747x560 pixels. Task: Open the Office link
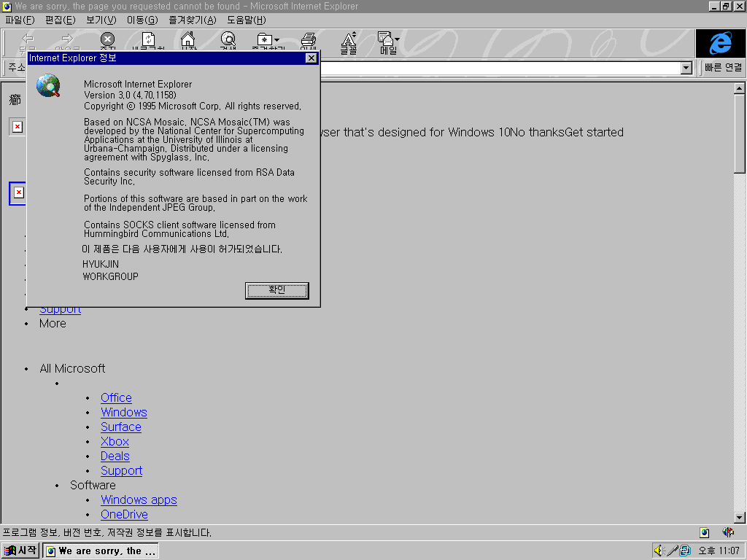[116, 397]
